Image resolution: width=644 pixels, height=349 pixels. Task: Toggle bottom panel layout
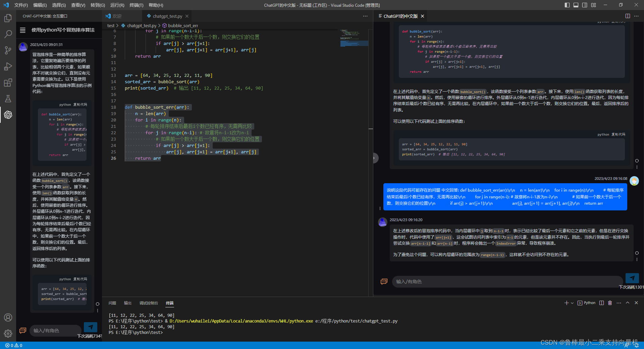(x=576, y=5)
